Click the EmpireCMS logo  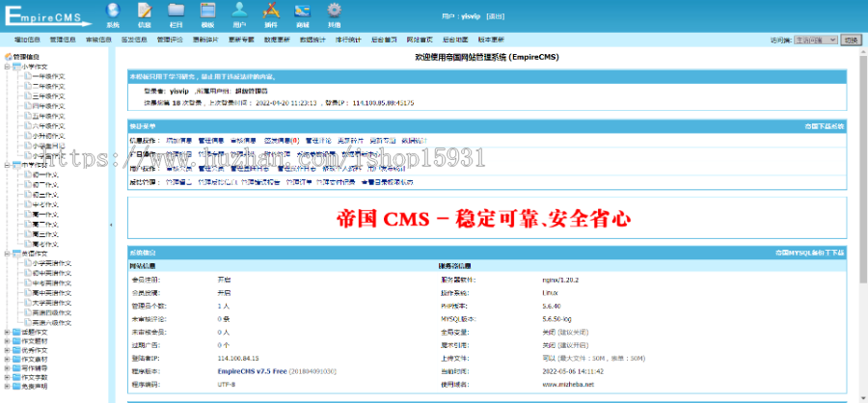point(48,15)
